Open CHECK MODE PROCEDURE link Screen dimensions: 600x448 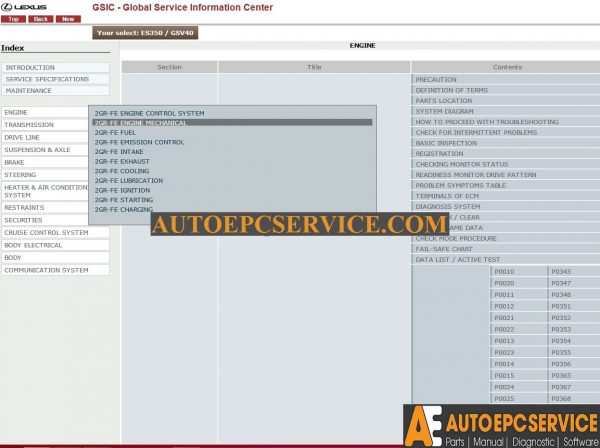[506, 238]
